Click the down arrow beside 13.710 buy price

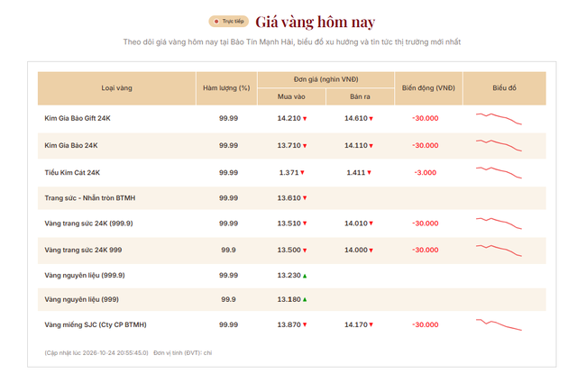[x=305, y=146]
